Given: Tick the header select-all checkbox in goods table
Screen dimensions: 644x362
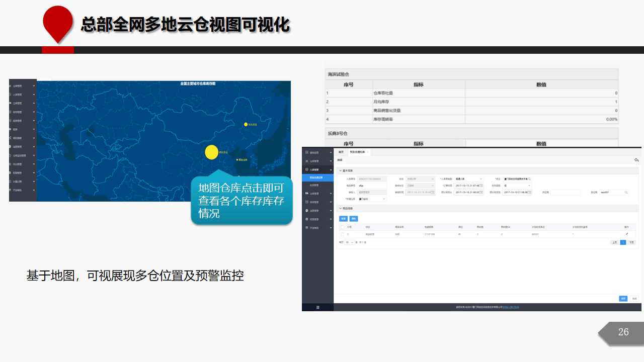Looking at the screenshot, I should pos(343,227).
